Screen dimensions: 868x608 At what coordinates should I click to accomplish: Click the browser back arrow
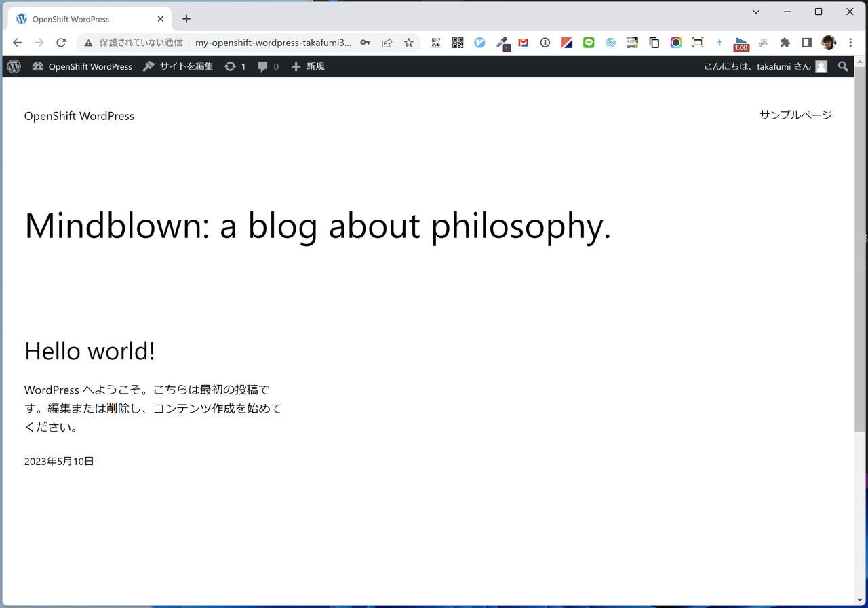coord(18,43)
